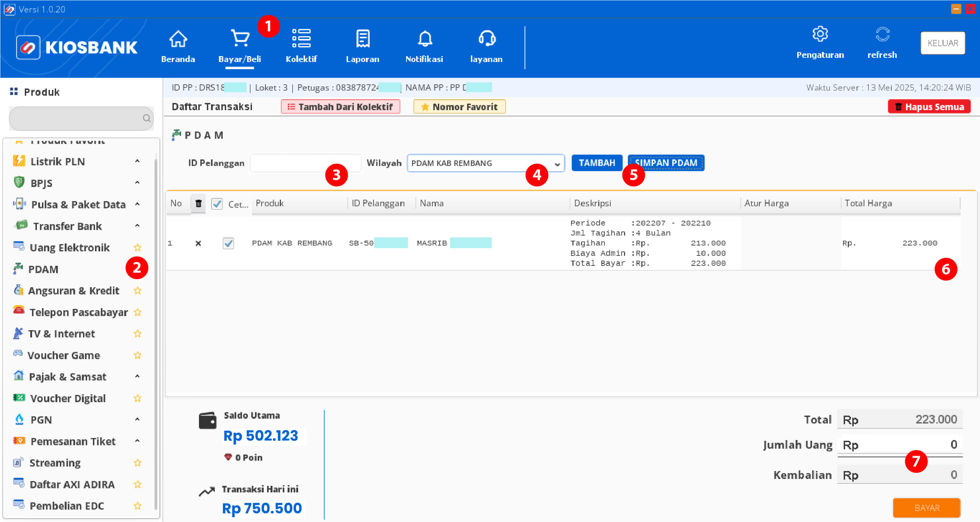Select the Pulsa & Paket Data icon
Image resolution: width=980 pixels, height=522 pixels.
[19, 203]
